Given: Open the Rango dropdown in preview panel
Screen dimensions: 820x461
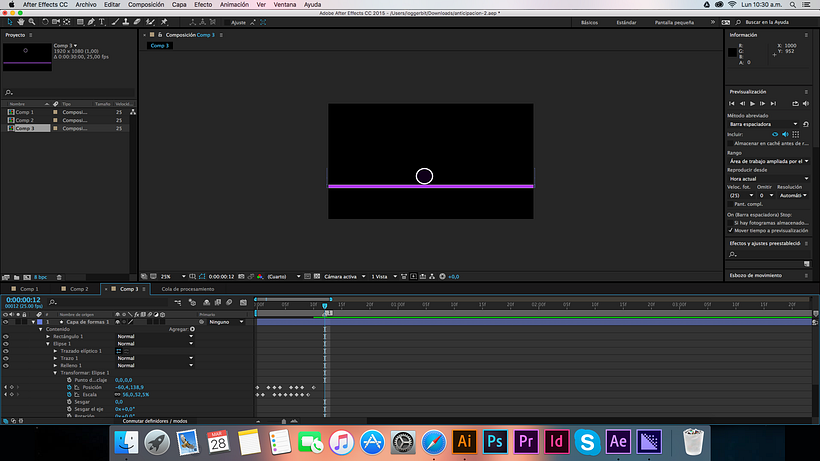Looking at the screenshot, I should [x=769, y=161].
